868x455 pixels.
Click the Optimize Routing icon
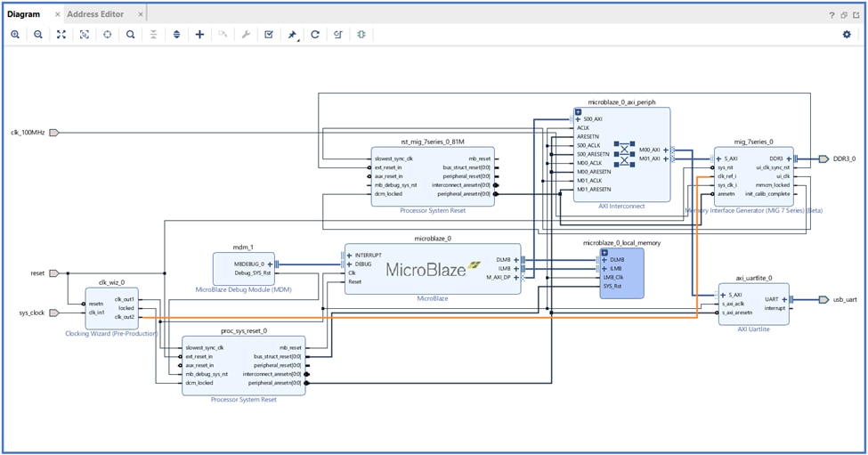[338, 35]
